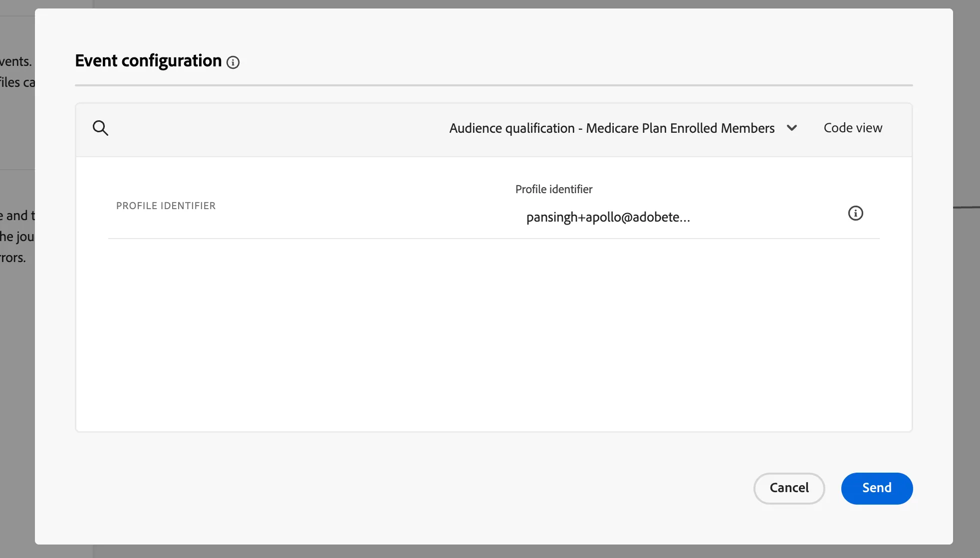Open the Audience qualification event dropdown
This screenshot has height=558, width=980.
623,128
